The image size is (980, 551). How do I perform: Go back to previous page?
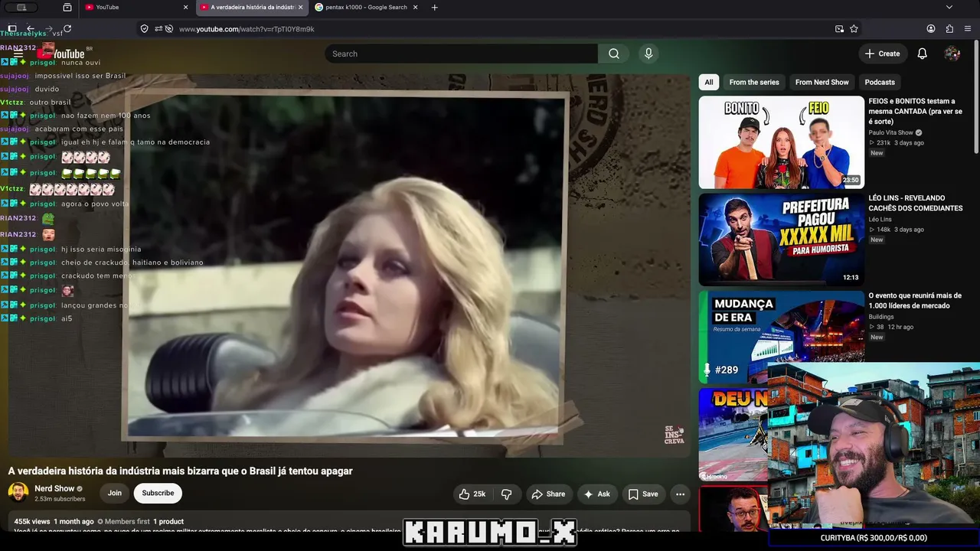tap(31, 29)
